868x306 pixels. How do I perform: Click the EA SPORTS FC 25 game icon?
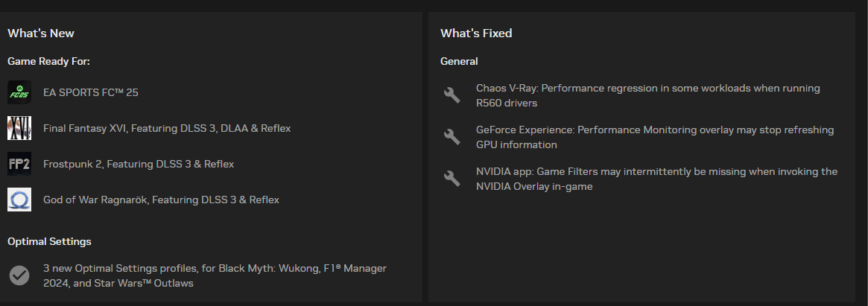[19, 92]
